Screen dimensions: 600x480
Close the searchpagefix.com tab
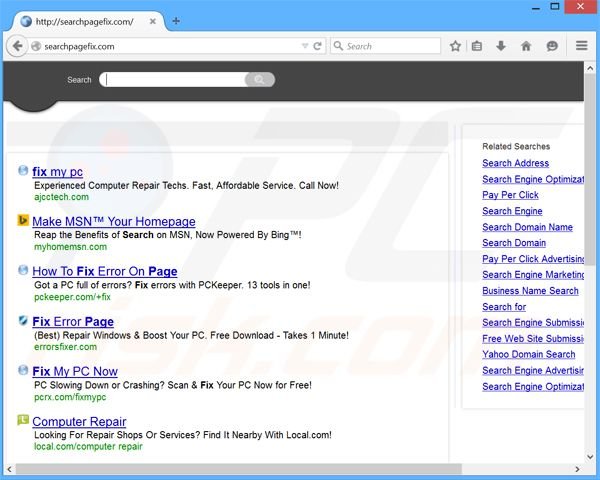[x=153, y=21]
